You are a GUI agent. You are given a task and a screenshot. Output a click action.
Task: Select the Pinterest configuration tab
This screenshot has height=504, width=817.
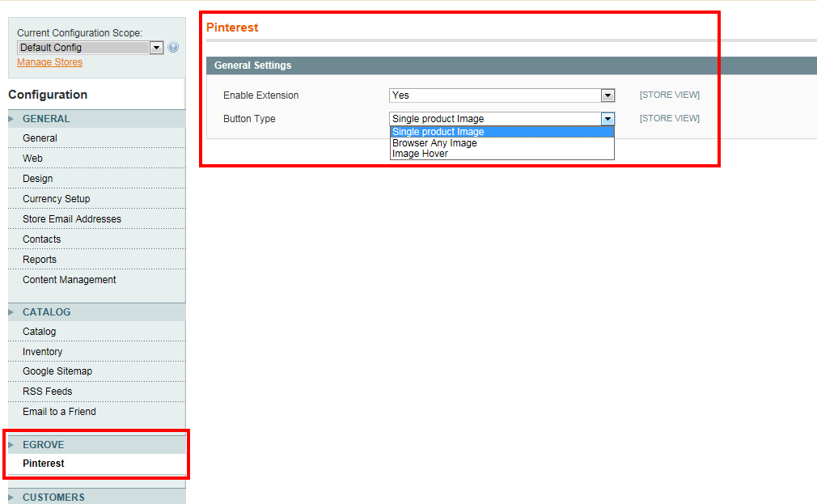click(x=97, y=464)
